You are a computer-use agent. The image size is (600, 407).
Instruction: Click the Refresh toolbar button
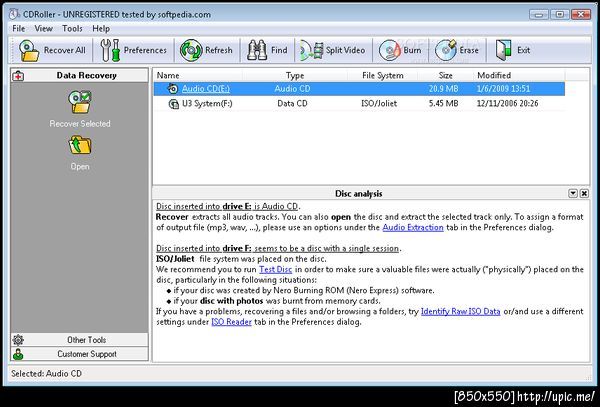pyautogui.click(x=207, y=50)
